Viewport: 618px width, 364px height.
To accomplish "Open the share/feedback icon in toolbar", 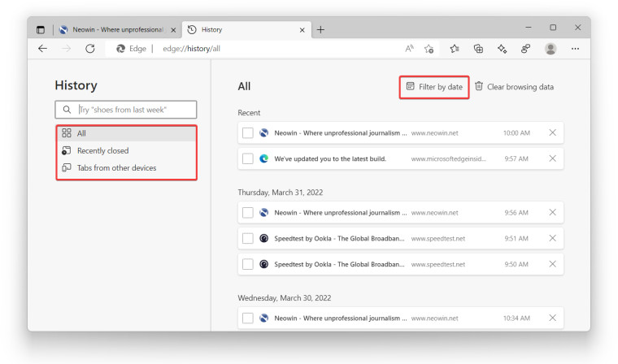I will click(x=525, y=49).
